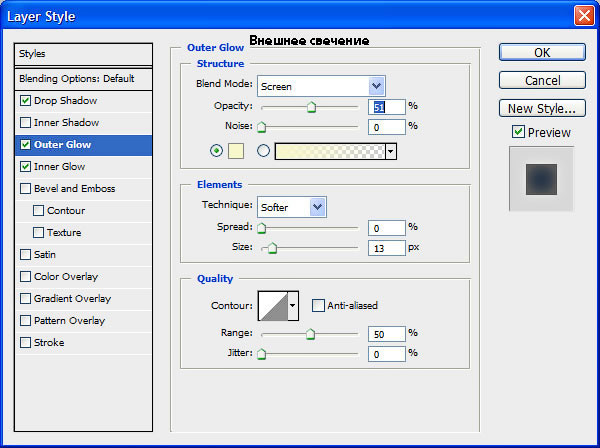Click the New Style... button
Viewport: 600px width, 448px height.
542,109
